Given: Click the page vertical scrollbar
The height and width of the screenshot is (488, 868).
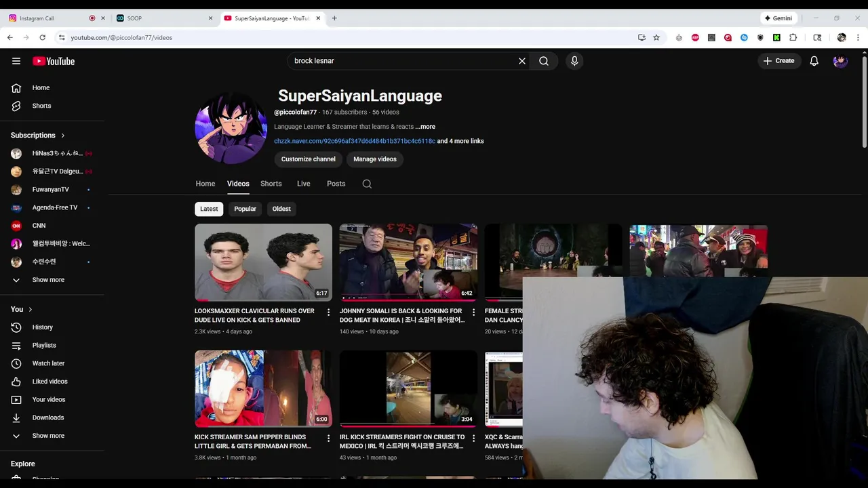Looking at the screenshot, I should click(x=864, y=102).
